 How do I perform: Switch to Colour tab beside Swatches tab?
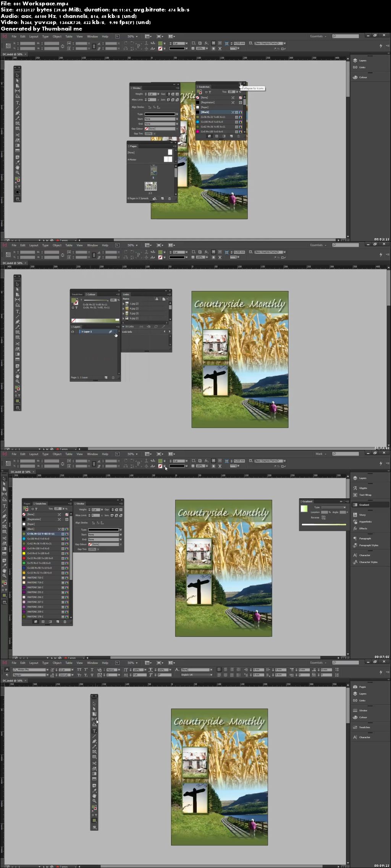click(91, 294)
